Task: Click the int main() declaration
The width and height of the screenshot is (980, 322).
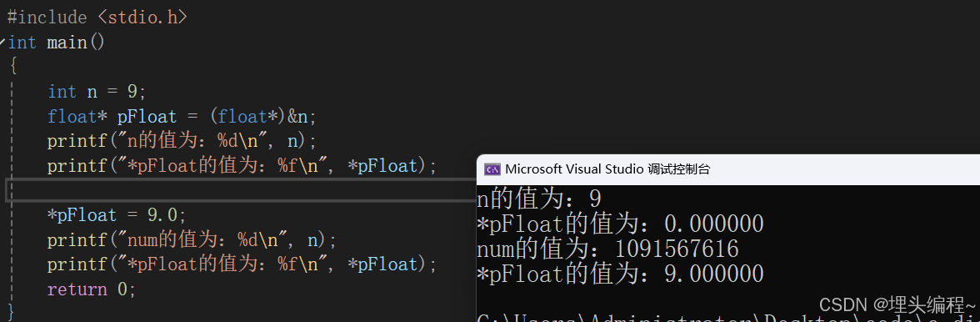Action: point(57,43)
